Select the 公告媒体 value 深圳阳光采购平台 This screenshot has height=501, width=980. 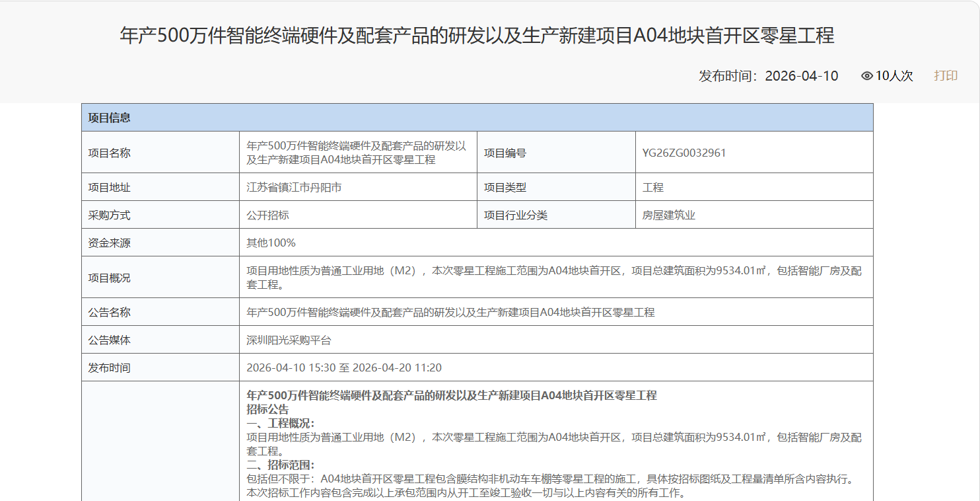coord(291,339)
